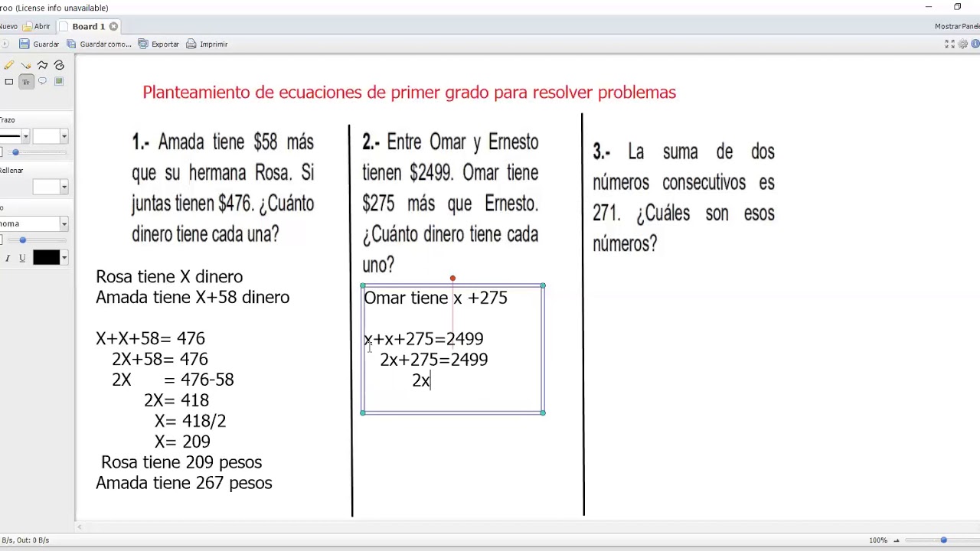Screen dimensions: 980x551
Task: Select the zigzag polyline tool
Action: pos(42,66)
